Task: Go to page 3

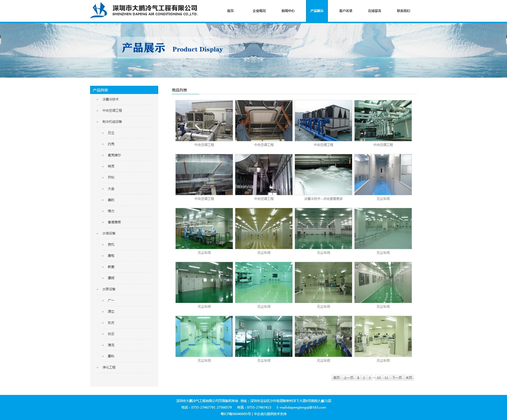Action: tap(369, 378)
